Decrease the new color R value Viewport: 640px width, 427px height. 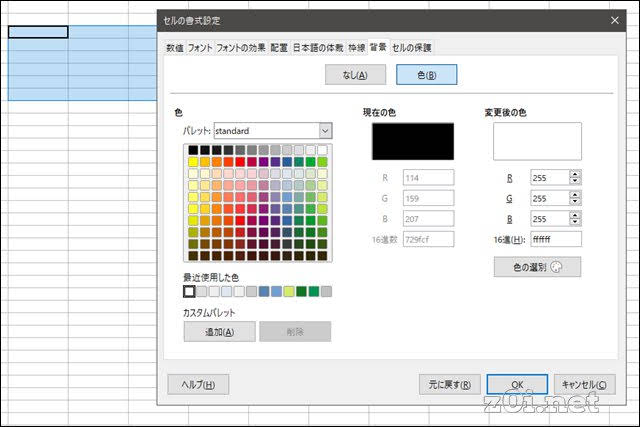(x=575, y=181)
